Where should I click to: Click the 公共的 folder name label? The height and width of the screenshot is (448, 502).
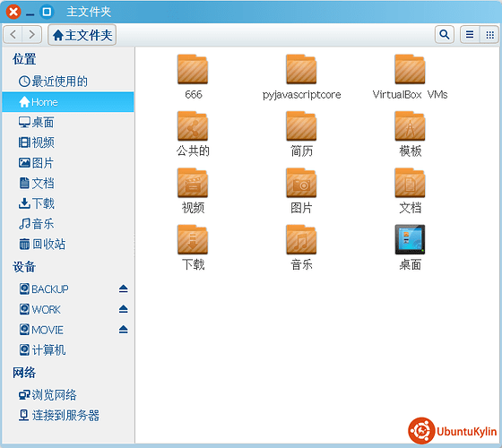pyautogui.click(x=193, y=151)
